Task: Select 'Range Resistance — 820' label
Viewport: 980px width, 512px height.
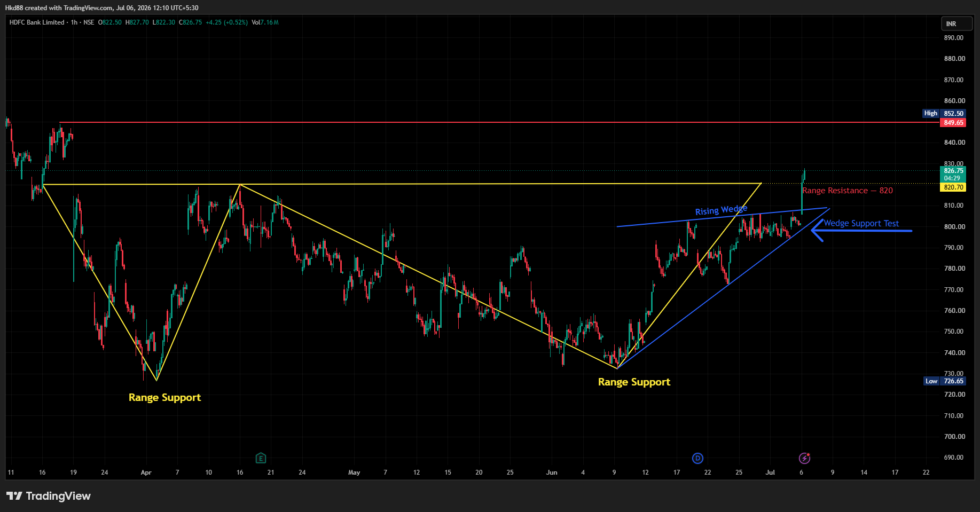Action: [848, 191]
